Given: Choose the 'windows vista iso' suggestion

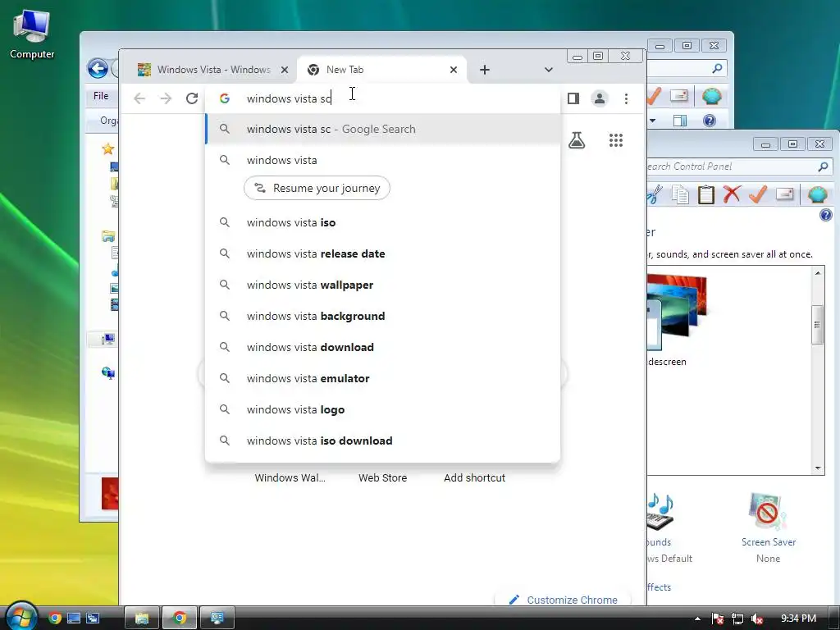Looking at the screenshot, I should (x=382, y=222).
